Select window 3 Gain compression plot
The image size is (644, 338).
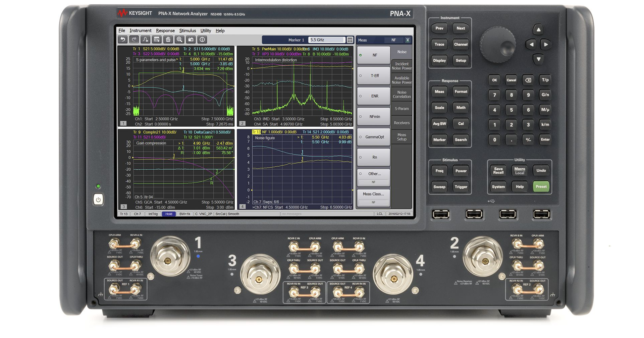176,169
